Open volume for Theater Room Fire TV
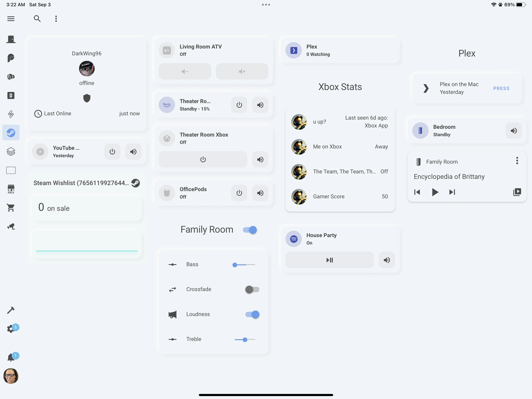The height and width of the screenshot is (399, 532). pos(260,105)
